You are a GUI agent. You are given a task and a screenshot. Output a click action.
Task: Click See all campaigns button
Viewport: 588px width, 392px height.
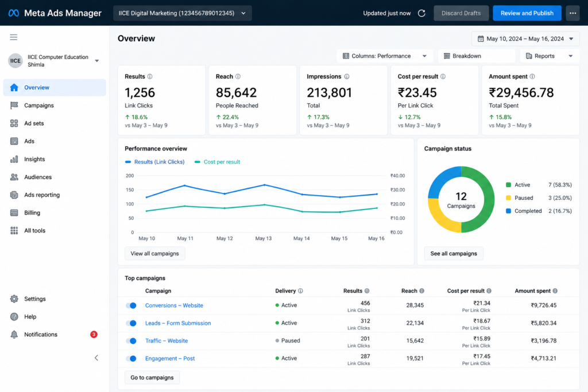click(x=454, y=254)
